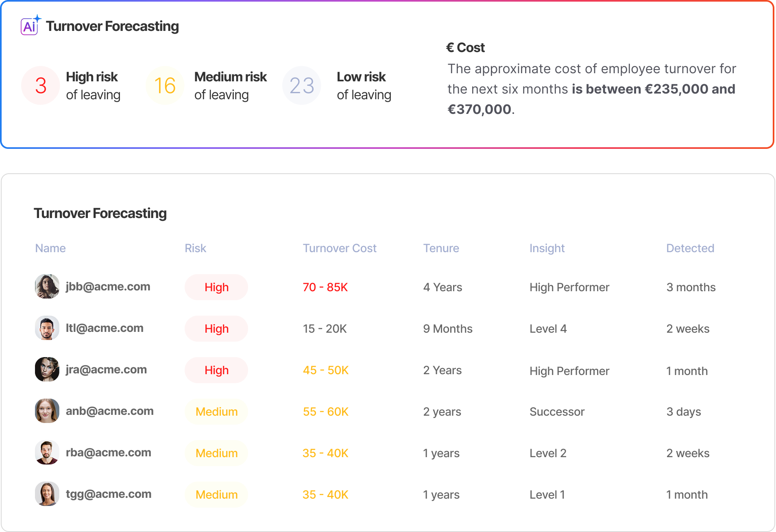Click the AI sparkle icon beside Turnover Forecasting

(31, 26)
